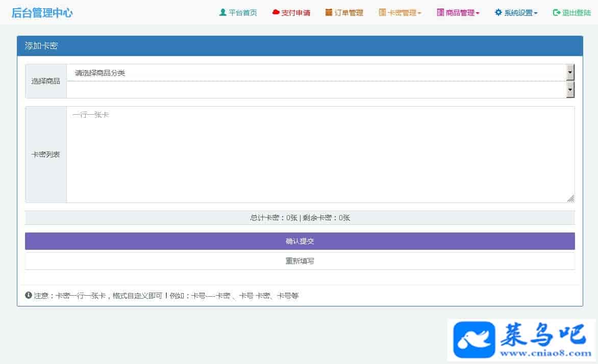Click the gear icon for 系统设置
Viewport: 598px width, 364px height.
[x=499, y=13]
